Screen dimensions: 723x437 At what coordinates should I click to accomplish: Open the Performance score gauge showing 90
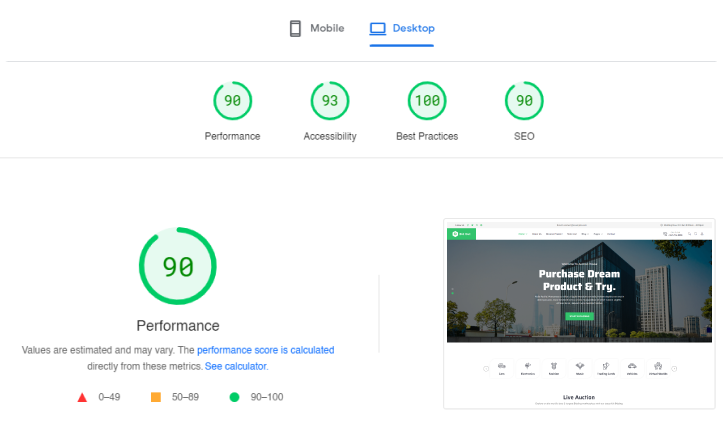click(232, 100)
